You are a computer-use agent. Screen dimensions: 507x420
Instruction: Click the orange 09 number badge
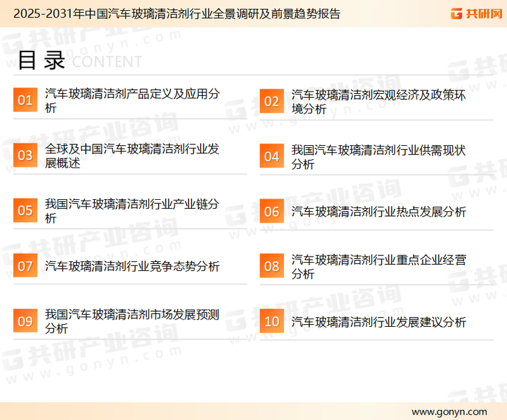click(x=25, y=321)
